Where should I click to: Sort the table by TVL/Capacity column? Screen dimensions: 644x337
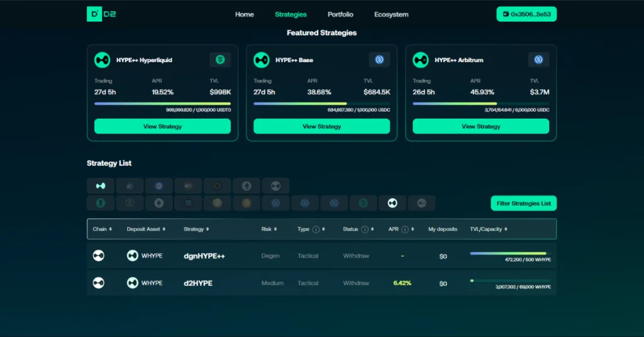coord(488,229)
